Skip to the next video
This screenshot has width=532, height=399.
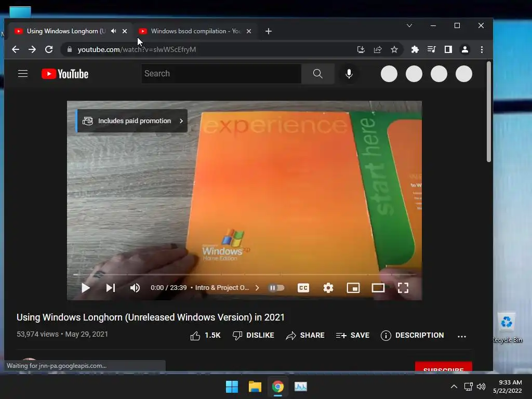(x=111, y=288)
